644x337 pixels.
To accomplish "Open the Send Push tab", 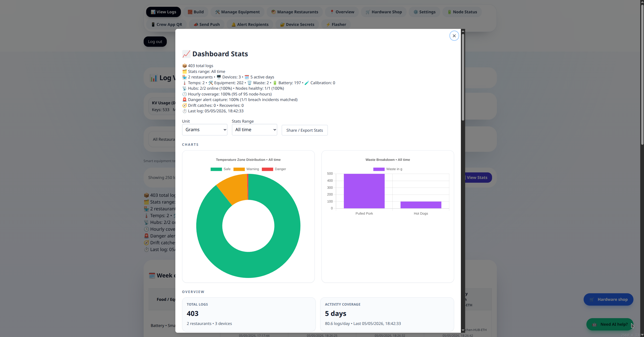I will pos(207,25).
